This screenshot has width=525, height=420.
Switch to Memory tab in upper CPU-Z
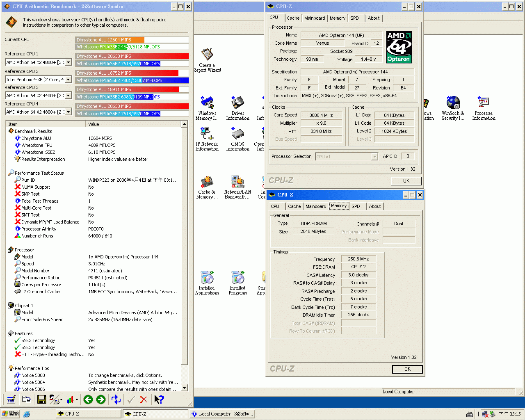[338, 18]
